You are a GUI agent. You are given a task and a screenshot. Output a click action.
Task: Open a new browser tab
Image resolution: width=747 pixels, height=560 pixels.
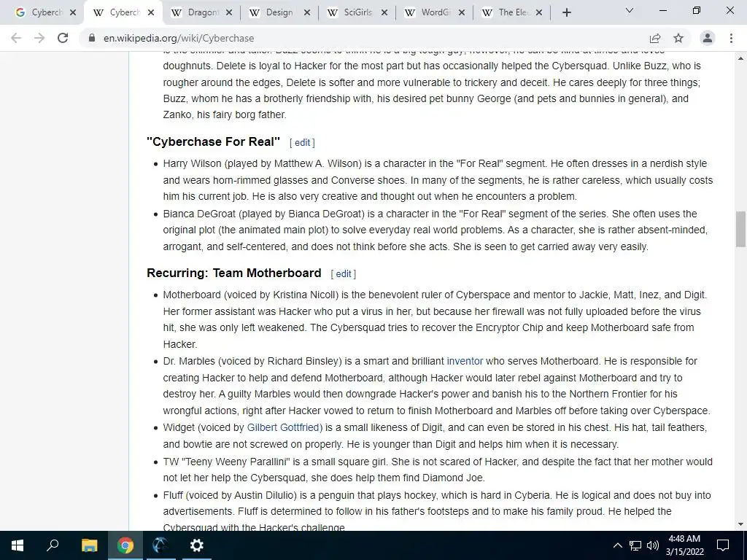pyautogui.click(x=566, y=13)
